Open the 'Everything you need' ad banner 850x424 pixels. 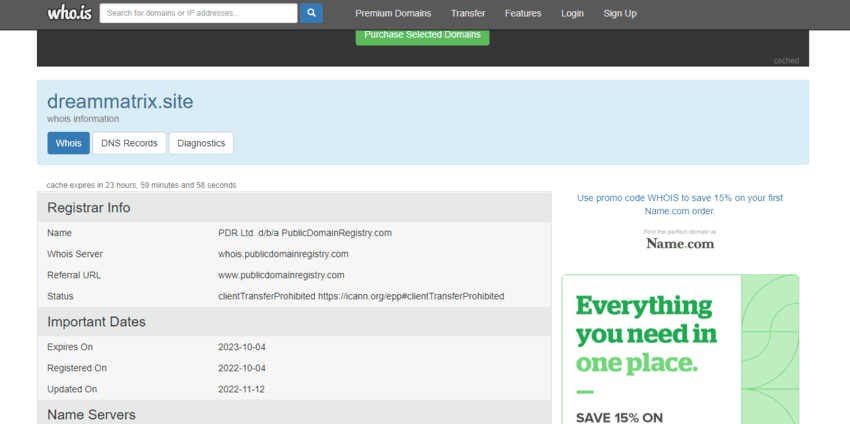[680, 348]
